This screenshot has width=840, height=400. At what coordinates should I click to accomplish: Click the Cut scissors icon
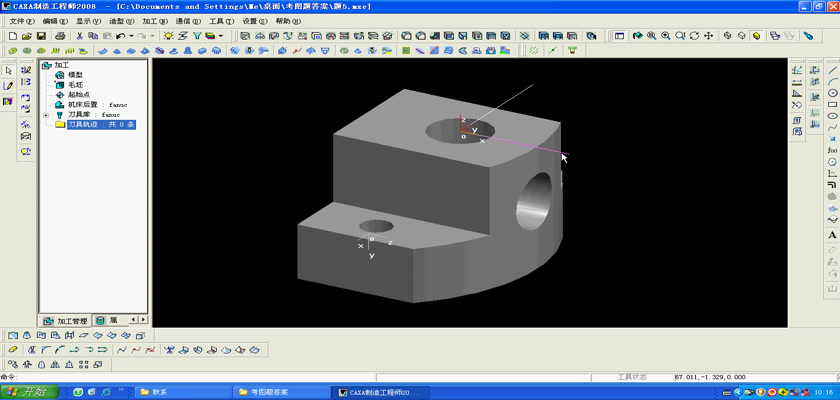click(x=79, y=36)
